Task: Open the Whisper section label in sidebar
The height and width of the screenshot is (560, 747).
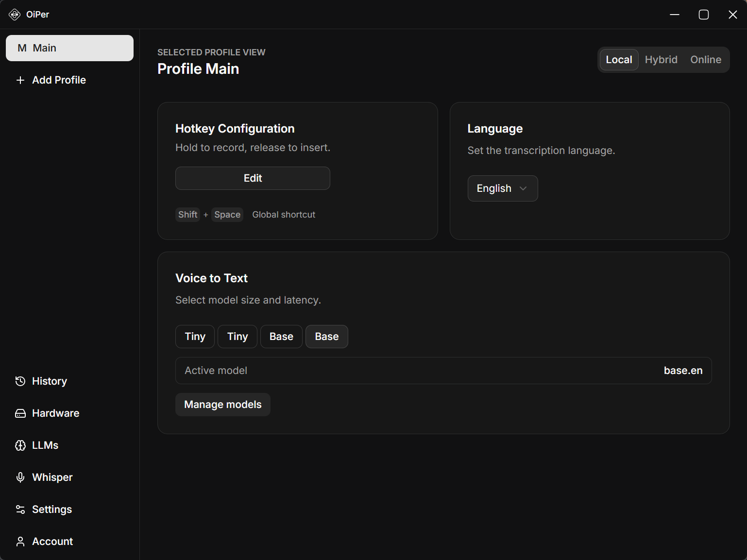Action: click(52, 477)
